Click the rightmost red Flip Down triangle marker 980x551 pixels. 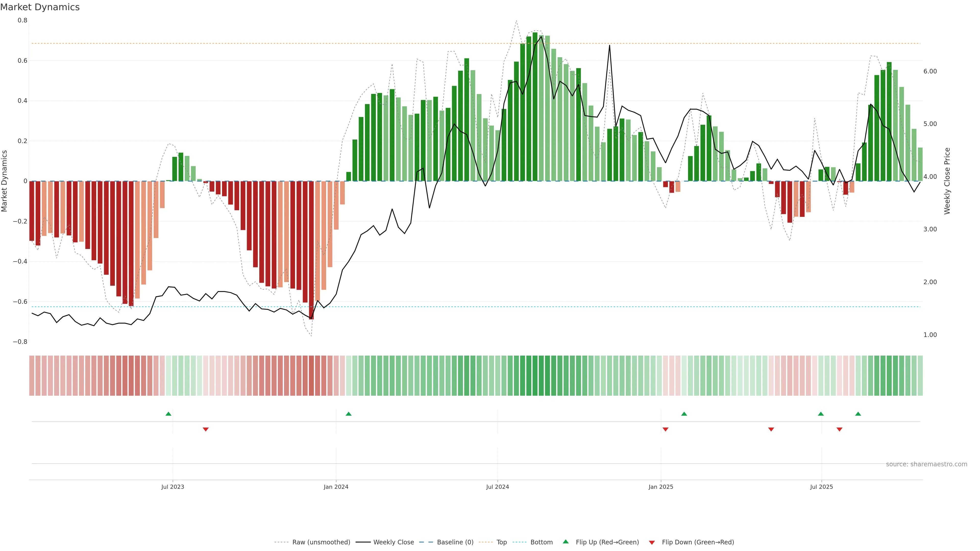tap(839, 429)
